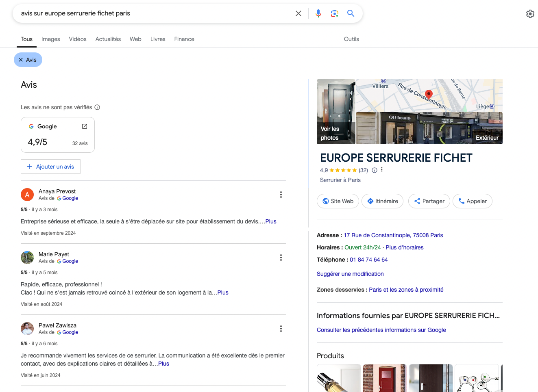
Task: Expand Paweł Zawisza's review with Plus
Action: pyautogui.click(x=163, y=364)
